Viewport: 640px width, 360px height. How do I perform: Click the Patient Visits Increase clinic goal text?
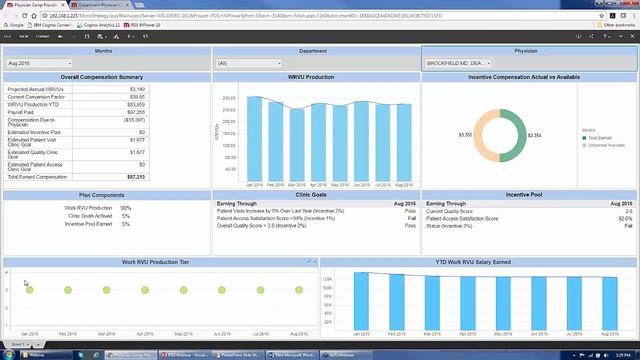[280, 211]
